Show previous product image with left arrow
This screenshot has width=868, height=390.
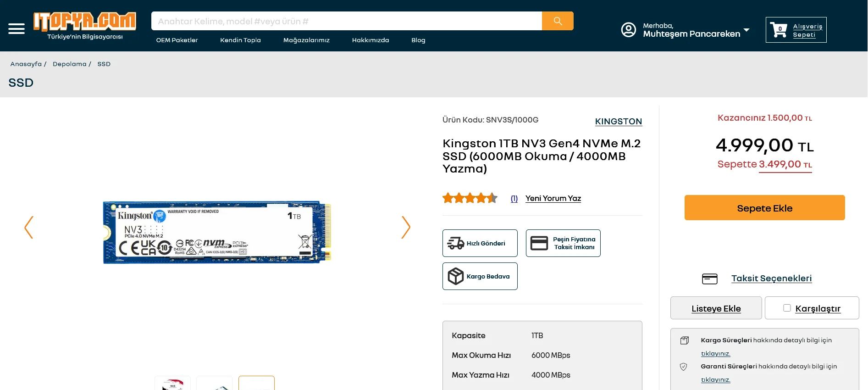(29, 227)
